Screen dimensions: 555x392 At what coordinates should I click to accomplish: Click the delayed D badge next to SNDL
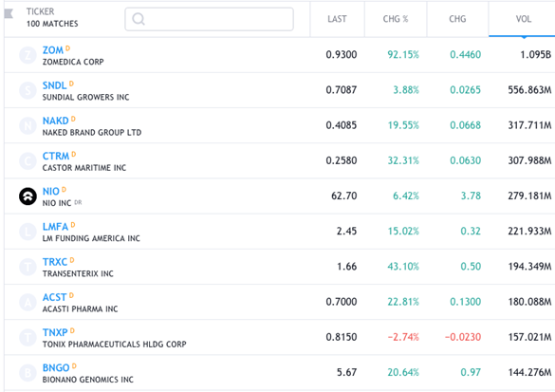(x=71, y=84)
